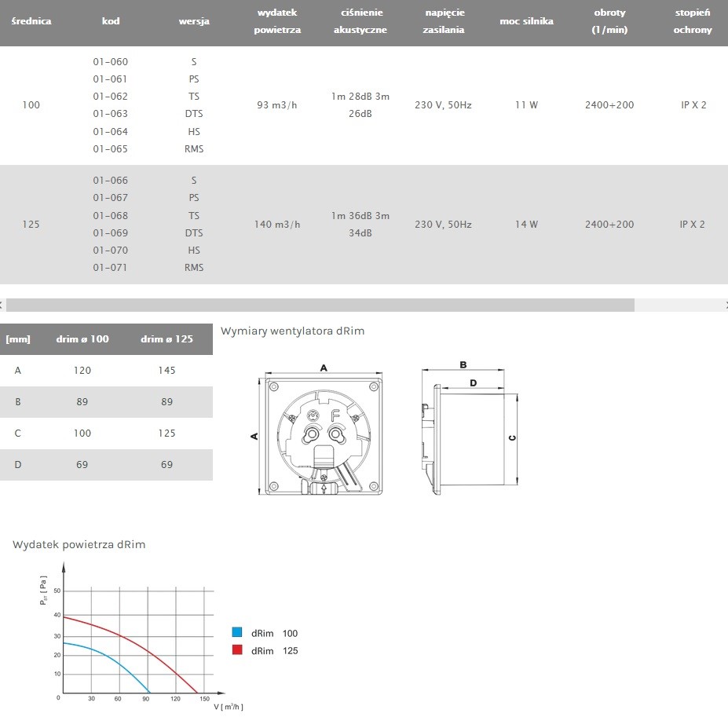Click diameter value 100 in specification table
The image size is (728, 717).
point(31,105)
